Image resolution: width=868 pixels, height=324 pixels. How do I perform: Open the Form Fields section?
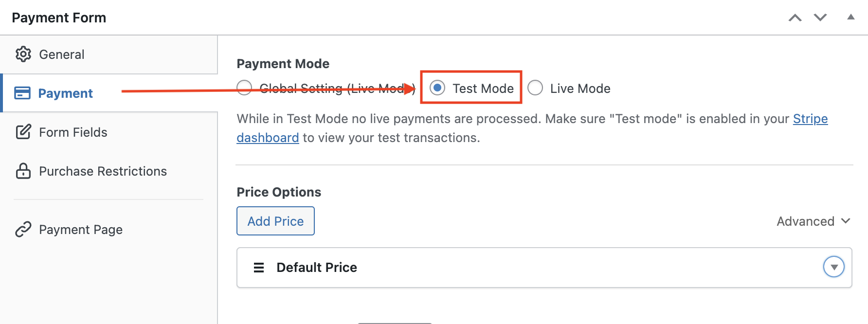pyautogui.click(x=73, y=132)
